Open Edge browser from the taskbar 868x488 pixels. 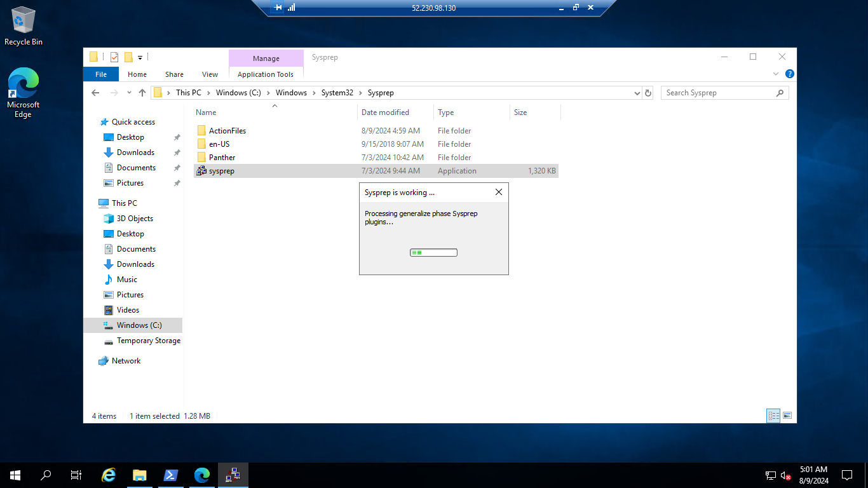point(201,475)
